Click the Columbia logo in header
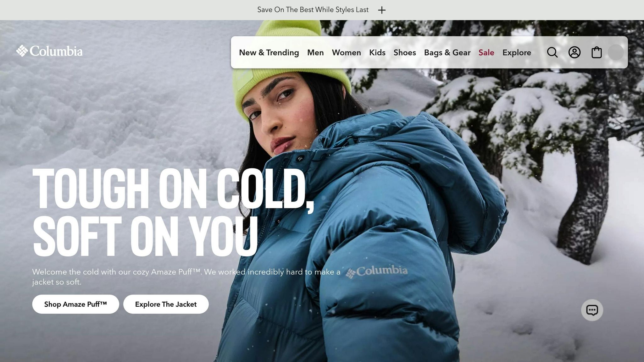The image size is (644, 362). tap(49, 51)
